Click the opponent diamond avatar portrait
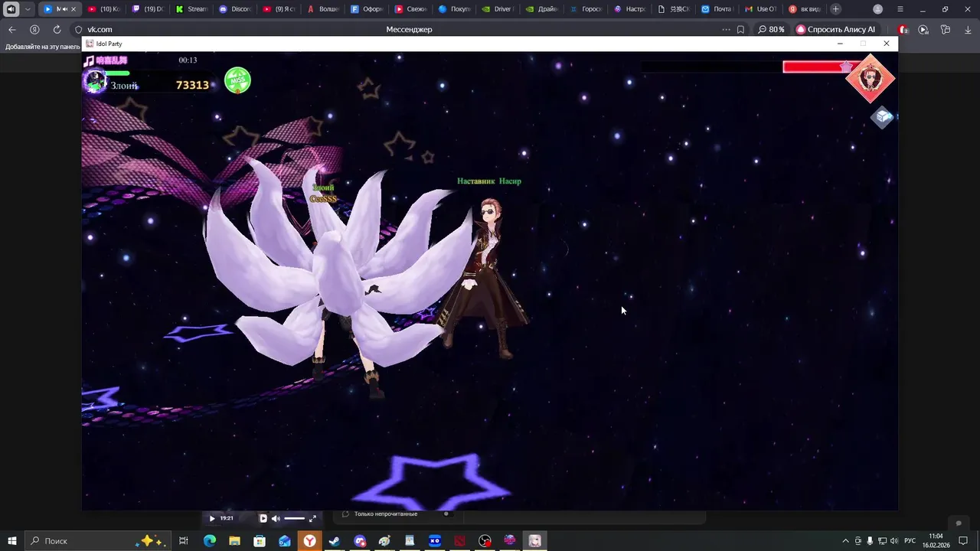The width and height of the screenshot is (980, 551). tap(871, 78)
